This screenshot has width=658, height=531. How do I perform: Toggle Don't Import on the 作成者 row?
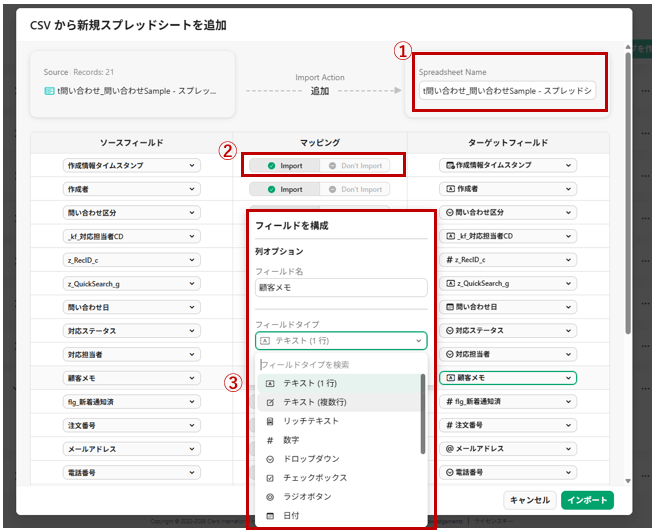[x=354, y=189]
